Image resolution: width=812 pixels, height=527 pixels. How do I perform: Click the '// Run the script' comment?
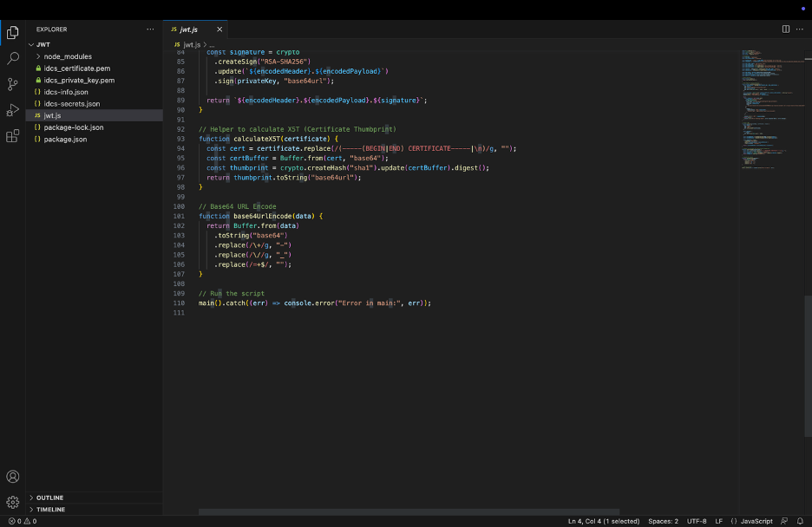(232, 293)
